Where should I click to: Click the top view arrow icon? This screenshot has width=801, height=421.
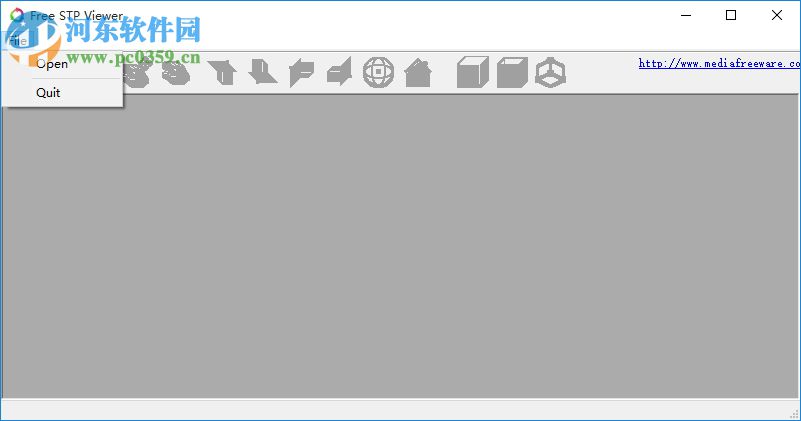click(x=223, y=72)
